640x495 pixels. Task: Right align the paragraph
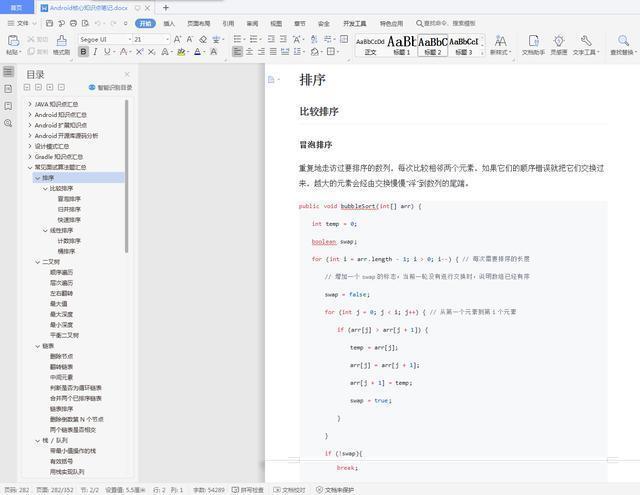click(261, 52)
